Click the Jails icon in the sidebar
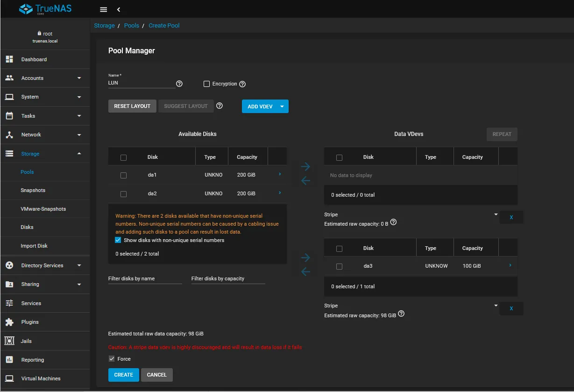 coord(9,341)
